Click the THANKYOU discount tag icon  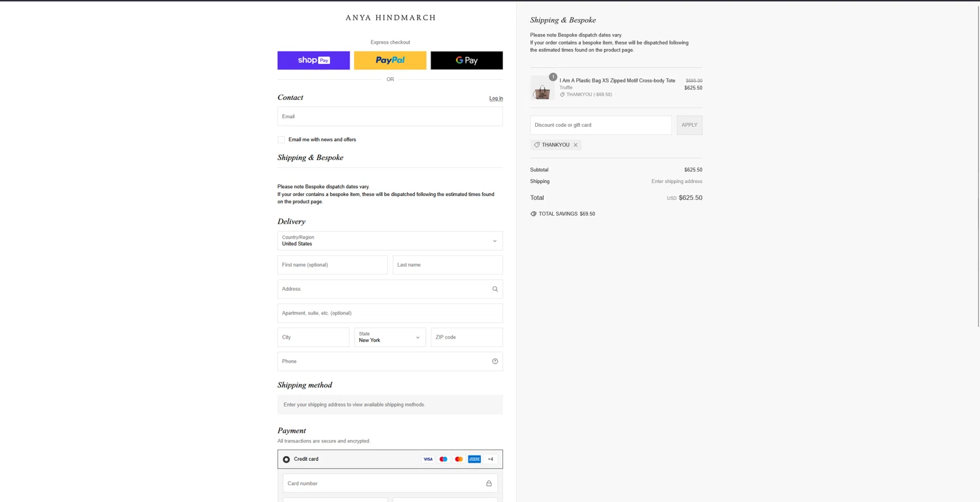[537, 145]
